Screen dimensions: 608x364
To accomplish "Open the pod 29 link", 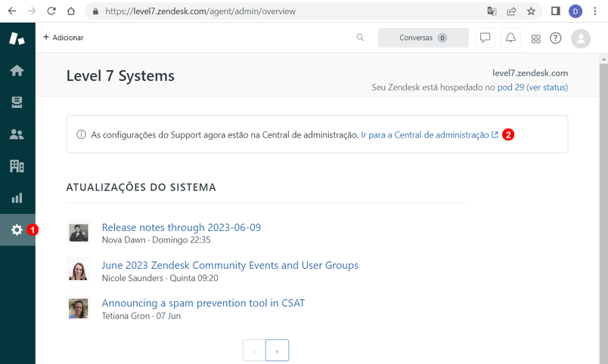I will (510, 87).
